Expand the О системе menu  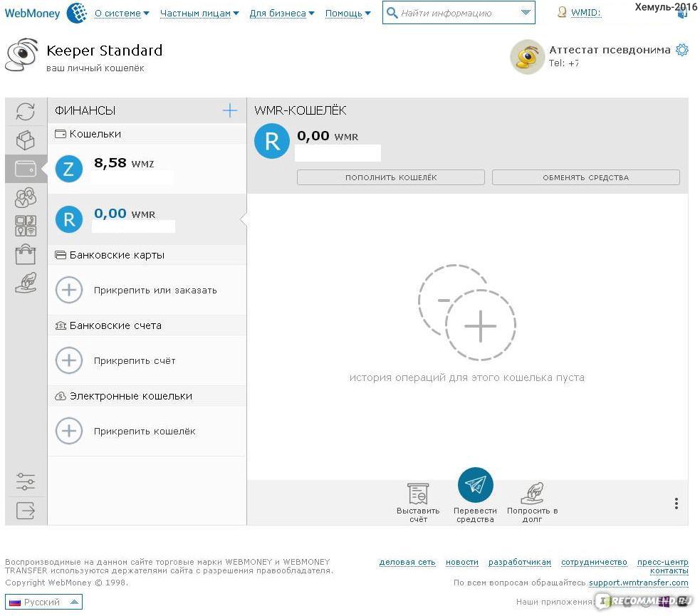[122, 14]
